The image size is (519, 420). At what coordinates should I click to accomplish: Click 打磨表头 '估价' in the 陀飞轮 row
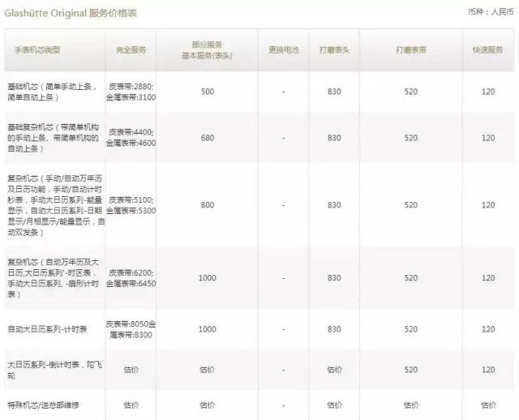pos(334,370)
